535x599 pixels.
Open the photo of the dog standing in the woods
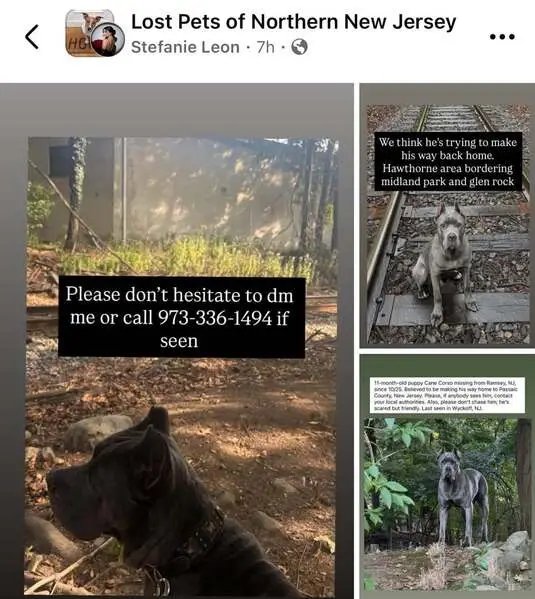click(447, 476)
